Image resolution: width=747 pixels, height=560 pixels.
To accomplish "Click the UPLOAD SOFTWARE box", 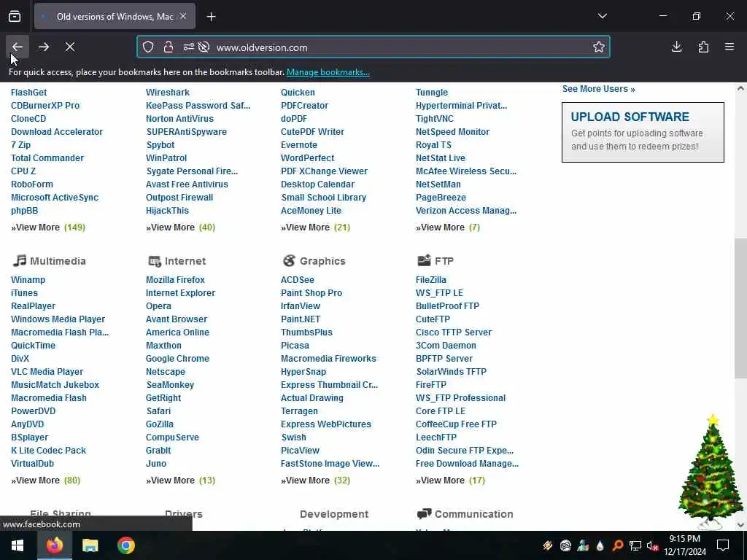I will click(x=643, y=133).
